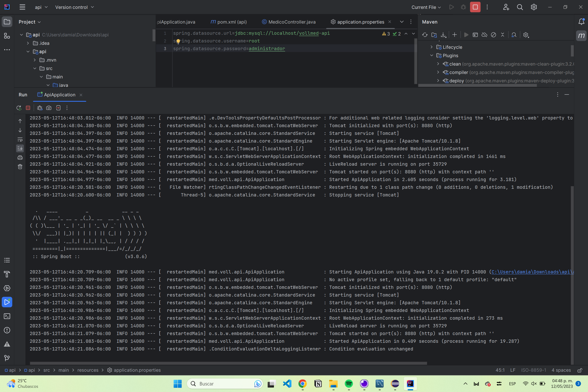Print console output icon
This screenshot has height=392, width=588.
coord(20,157)
